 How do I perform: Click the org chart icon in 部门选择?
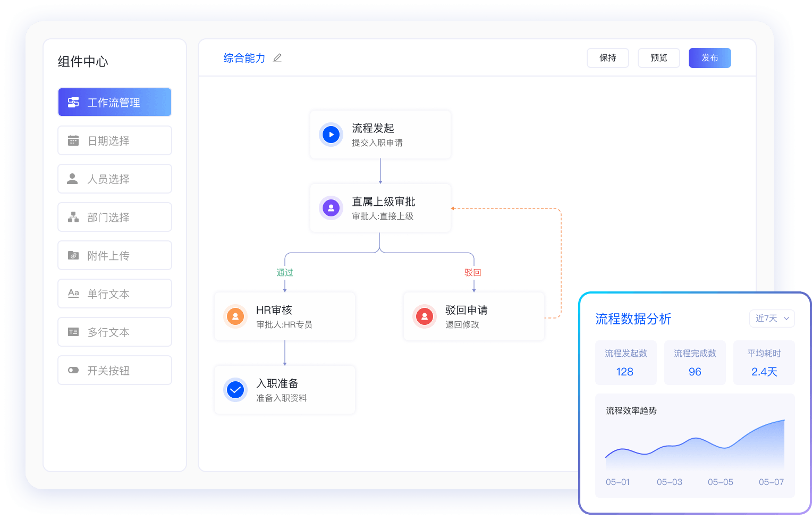(73, 217)
